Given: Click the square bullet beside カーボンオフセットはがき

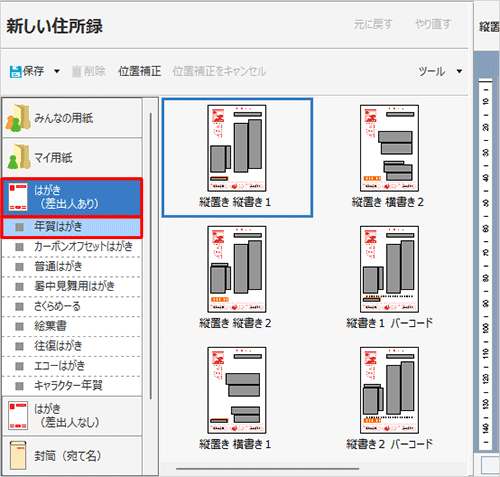Looking at the screenshot, I should [20, 247].
